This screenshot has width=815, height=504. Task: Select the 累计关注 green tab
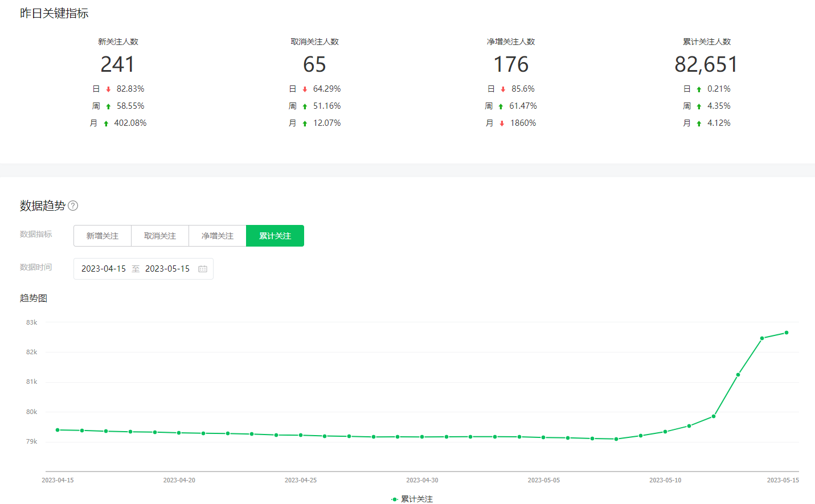(275, 236)
